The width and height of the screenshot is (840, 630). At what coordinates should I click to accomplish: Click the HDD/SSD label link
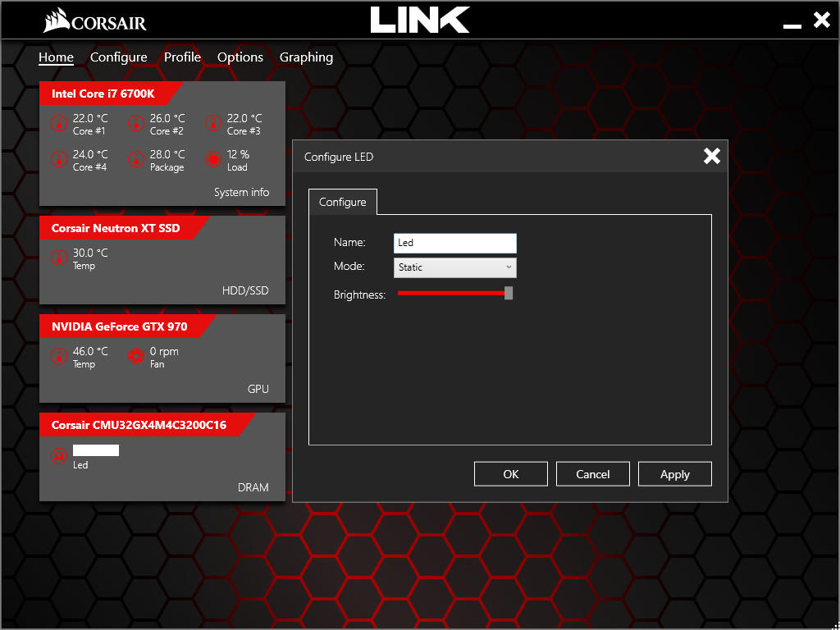coord(245,291)
